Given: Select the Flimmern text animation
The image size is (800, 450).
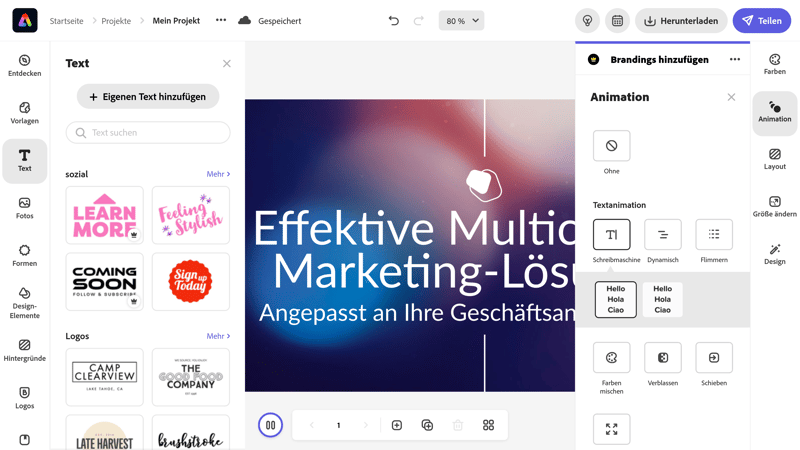Looking at the screenshot, I should click(x=714, y=235).
